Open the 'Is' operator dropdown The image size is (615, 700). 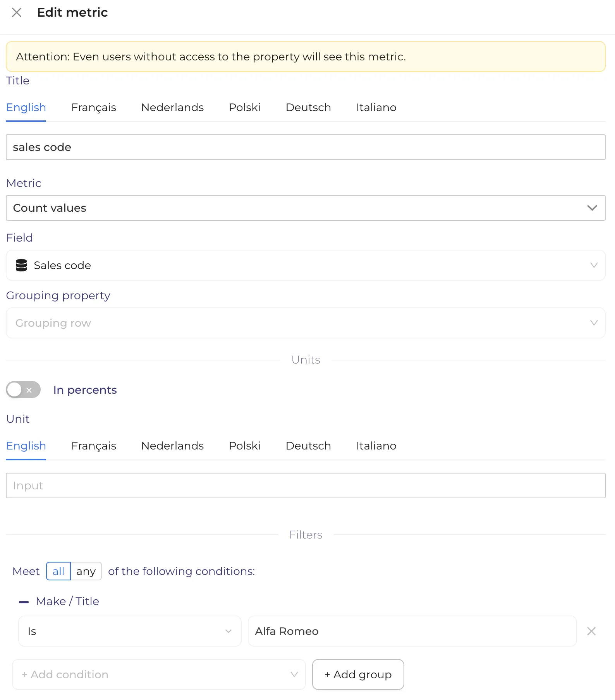(x=130, y=631)
